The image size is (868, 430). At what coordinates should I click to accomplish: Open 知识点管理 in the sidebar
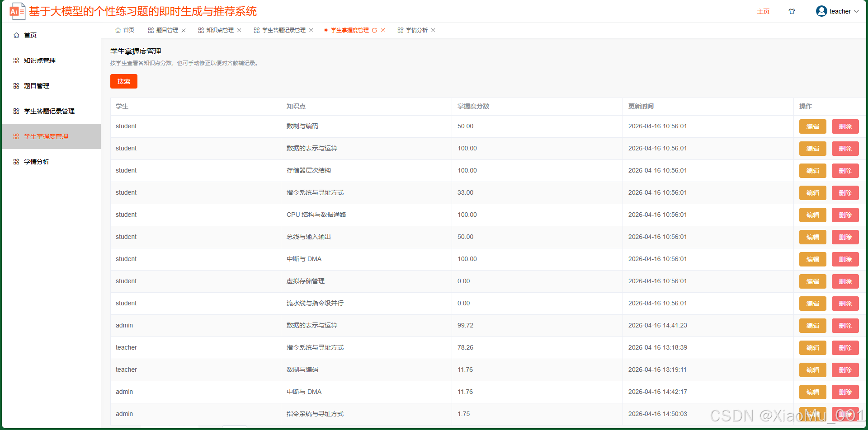coord(51,61)
